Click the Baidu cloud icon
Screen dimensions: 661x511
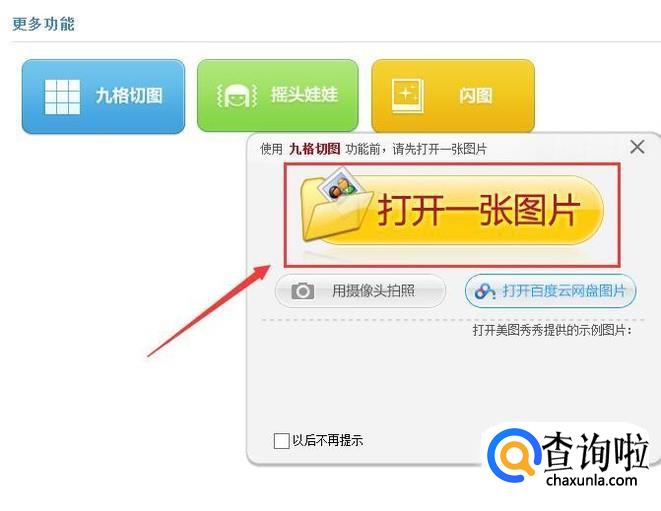click(x=485, y=291)
